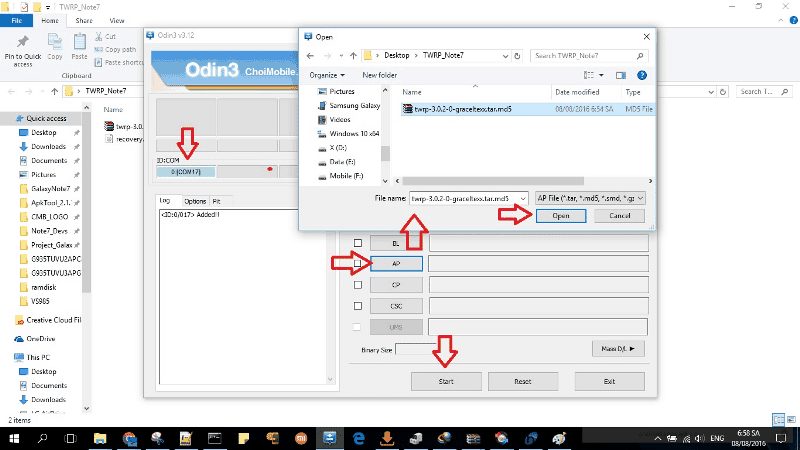
Task: Click the navigation pane scrollbar in Open dialog
Action: tap(385, 154)
